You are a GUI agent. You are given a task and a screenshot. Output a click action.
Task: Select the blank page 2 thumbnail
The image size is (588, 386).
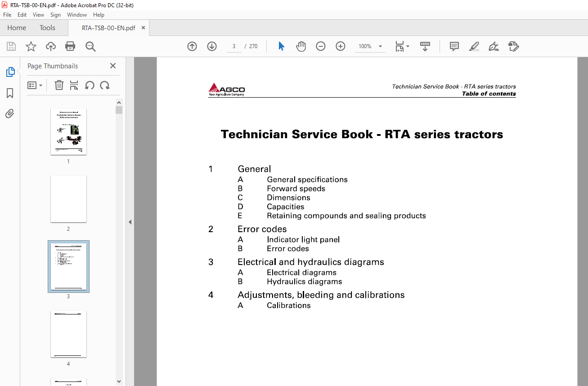click(68, 199)
